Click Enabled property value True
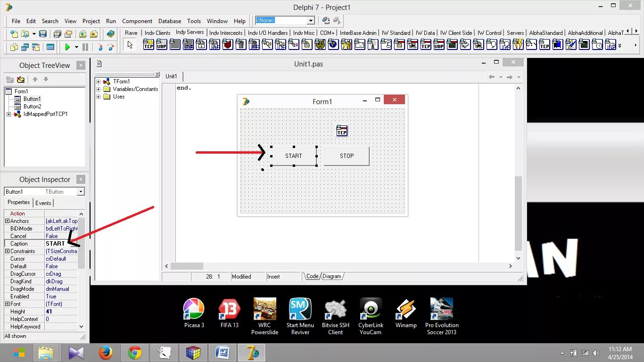The width and height of the screenshot is (644, 362). pyautogui.click(x=61, y=296)
